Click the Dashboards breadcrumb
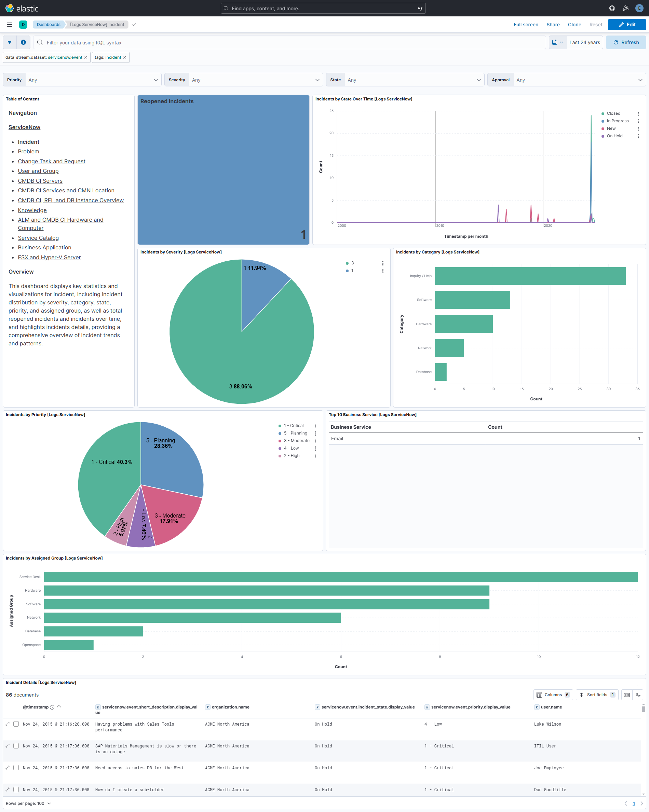This screenshot has width=649, height=812. (x=48, y=24)
